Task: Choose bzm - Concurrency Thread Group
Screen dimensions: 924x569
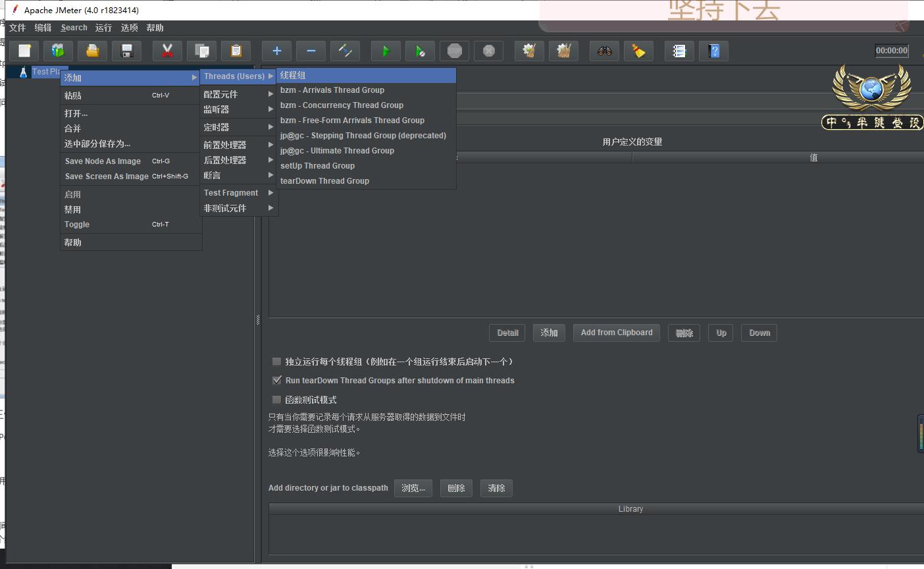Action: click(366, 105)
